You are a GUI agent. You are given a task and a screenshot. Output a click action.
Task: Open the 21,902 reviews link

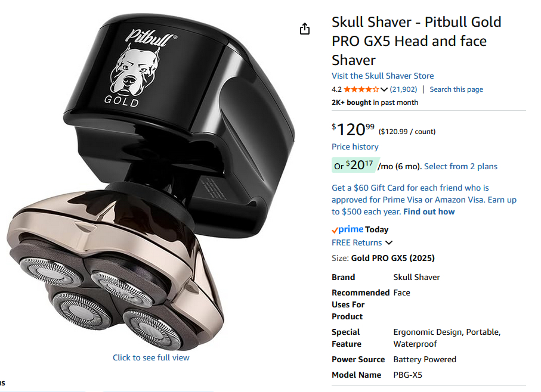pyautogui.click(x=403, y=89)
